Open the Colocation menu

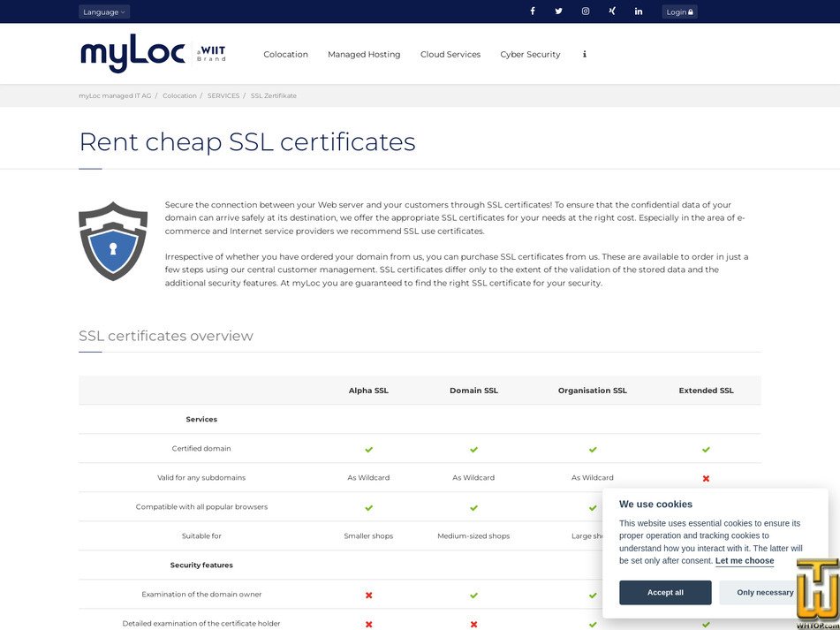pyautogui.click(x=285, y=54)
